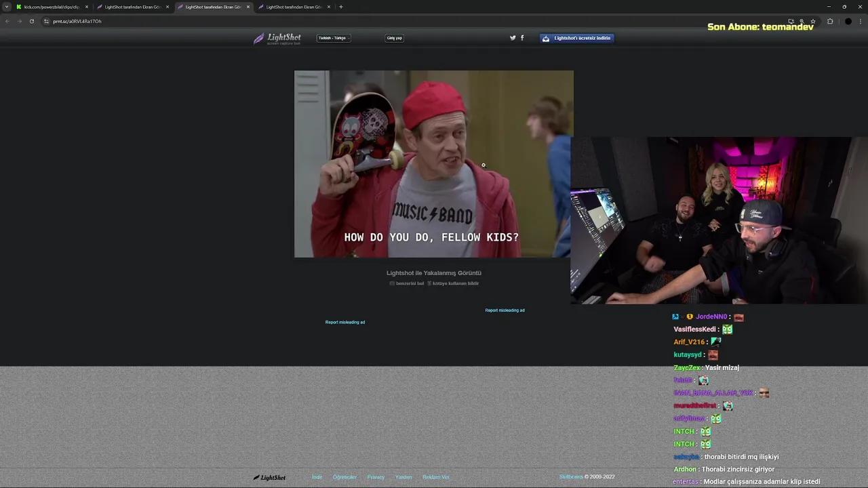The width and height of the screenshot is (868, 488).
Task: Click the Son Abone: teomandev overlay text
Action: tap(760, 27)
